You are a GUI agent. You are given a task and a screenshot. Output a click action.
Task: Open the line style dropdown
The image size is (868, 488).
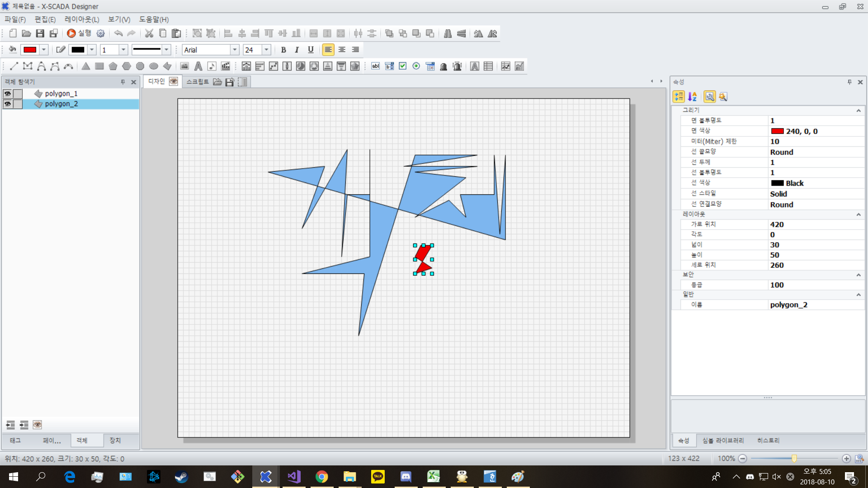pyautogui.click(x=167, y=50)
